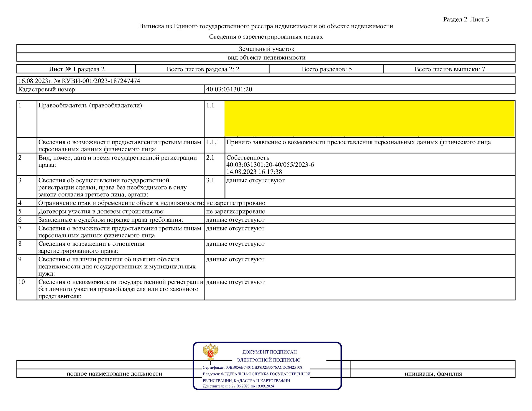The image size is (532, 411).
Task: Click 'полное наименование должности' field
Action: pyautogui.click(x=114, y=374)
